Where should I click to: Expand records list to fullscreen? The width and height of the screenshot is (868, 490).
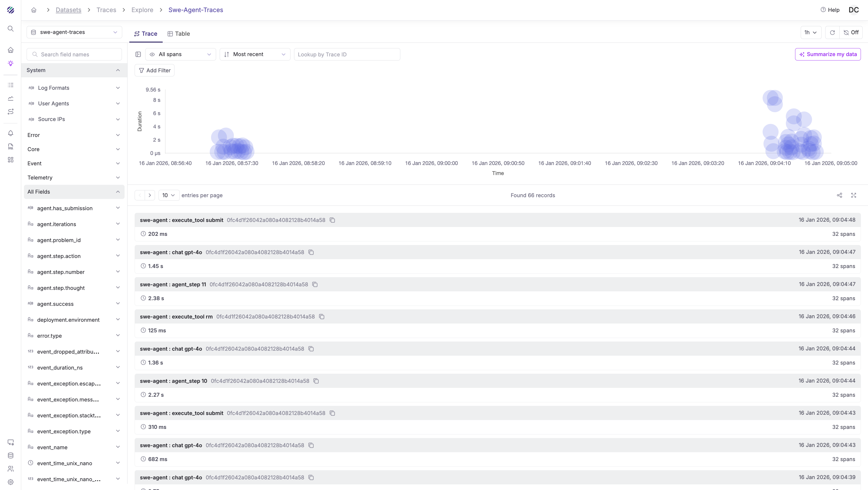pos(854,195)
